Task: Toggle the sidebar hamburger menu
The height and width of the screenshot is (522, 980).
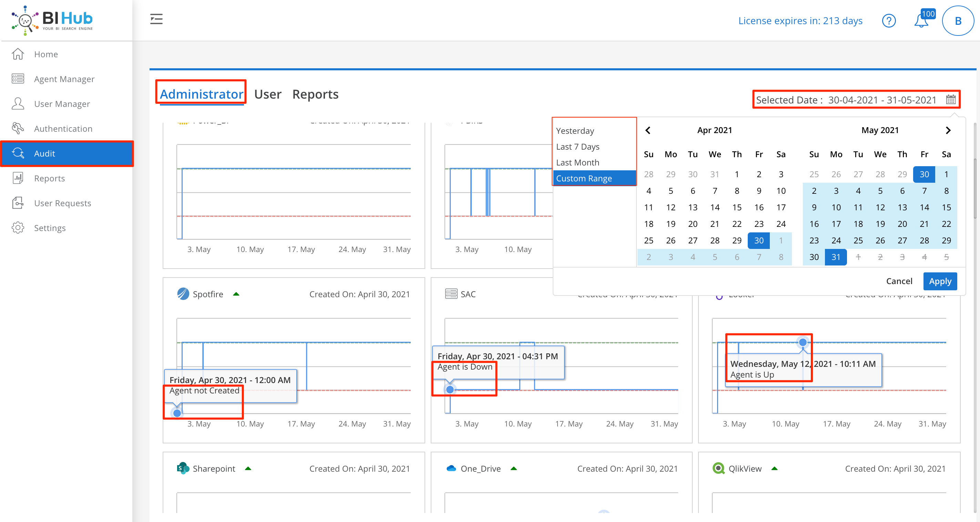Action: tap(156, 19)
